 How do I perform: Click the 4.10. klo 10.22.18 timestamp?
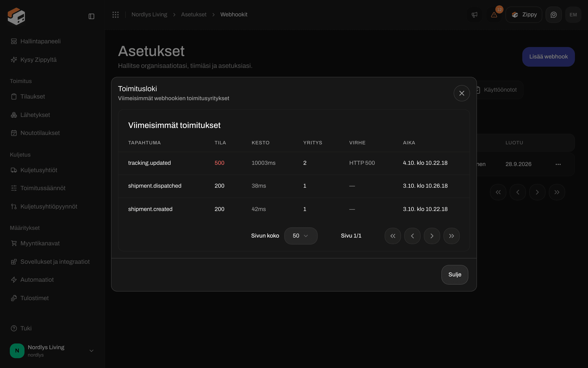[x=425, y=163]
